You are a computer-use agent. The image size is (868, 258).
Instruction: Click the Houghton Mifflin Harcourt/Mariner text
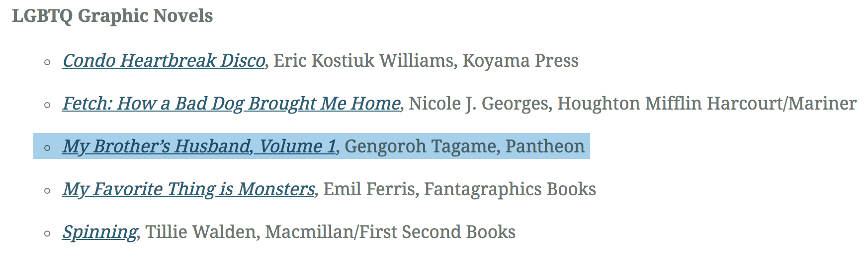[706, 104]
